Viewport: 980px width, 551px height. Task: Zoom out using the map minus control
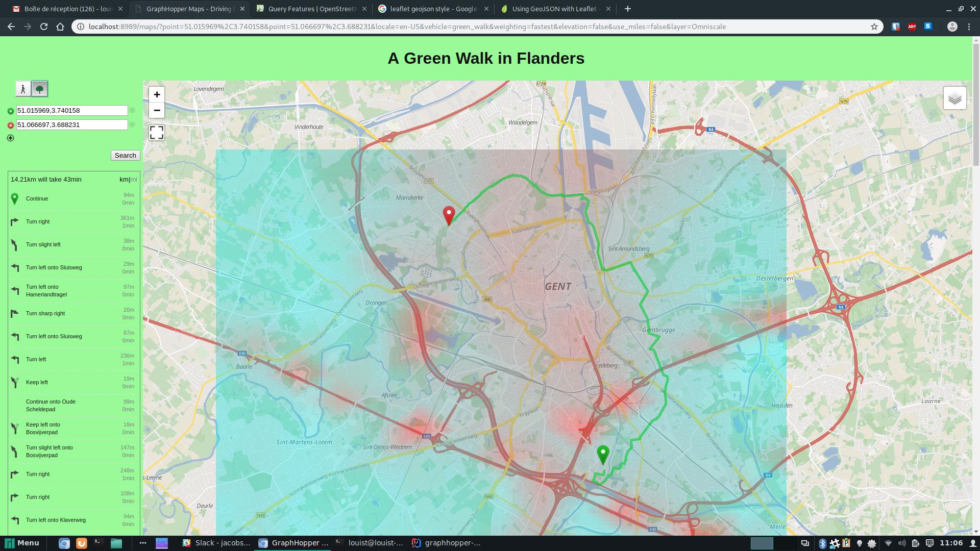point(157,111)
